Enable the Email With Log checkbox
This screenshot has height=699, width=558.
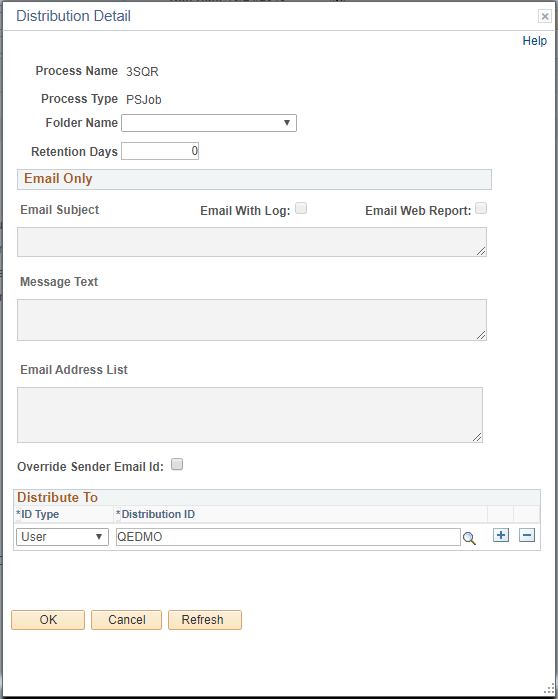point(301,208)
